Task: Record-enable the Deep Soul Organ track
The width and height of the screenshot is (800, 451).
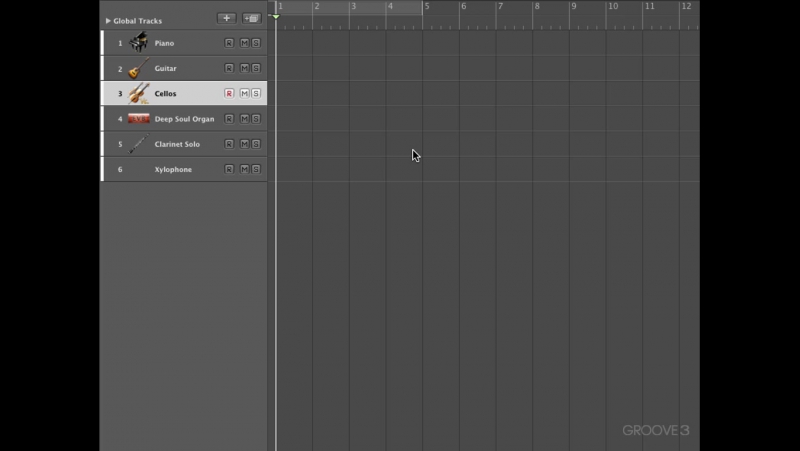Action: 229,119
